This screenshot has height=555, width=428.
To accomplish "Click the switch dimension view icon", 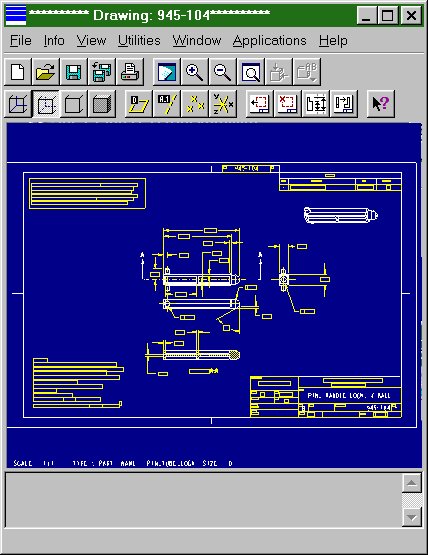I will pyautogui.click(x=344, y=104).
